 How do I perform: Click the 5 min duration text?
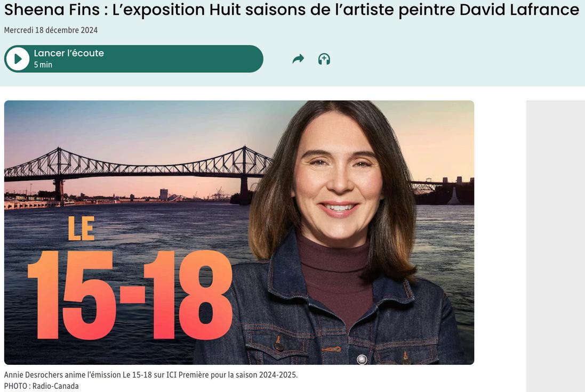click(x=43, y=65)
